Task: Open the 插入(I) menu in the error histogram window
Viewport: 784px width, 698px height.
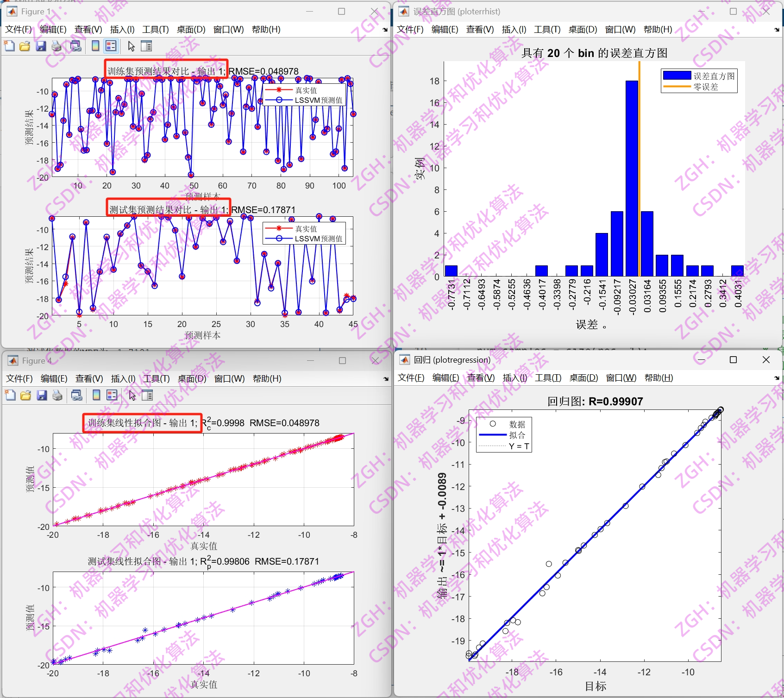Action: click(x=514, y=29)
